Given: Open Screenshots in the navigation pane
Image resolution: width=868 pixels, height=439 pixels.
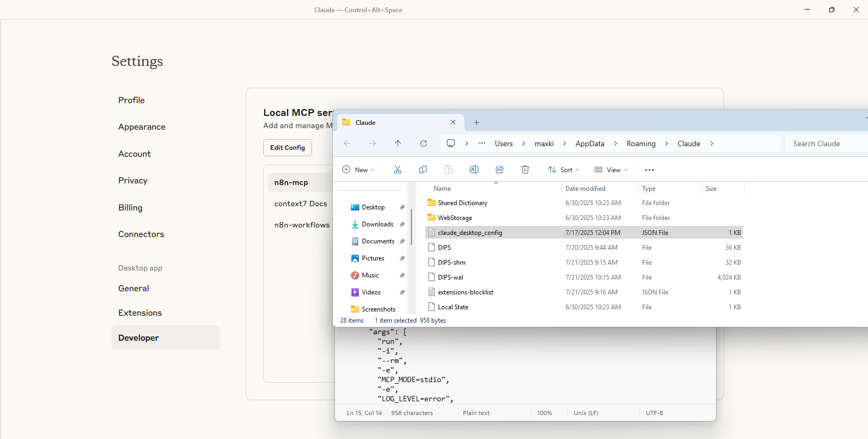Looking at the screenshot, I should click(378, 309).
